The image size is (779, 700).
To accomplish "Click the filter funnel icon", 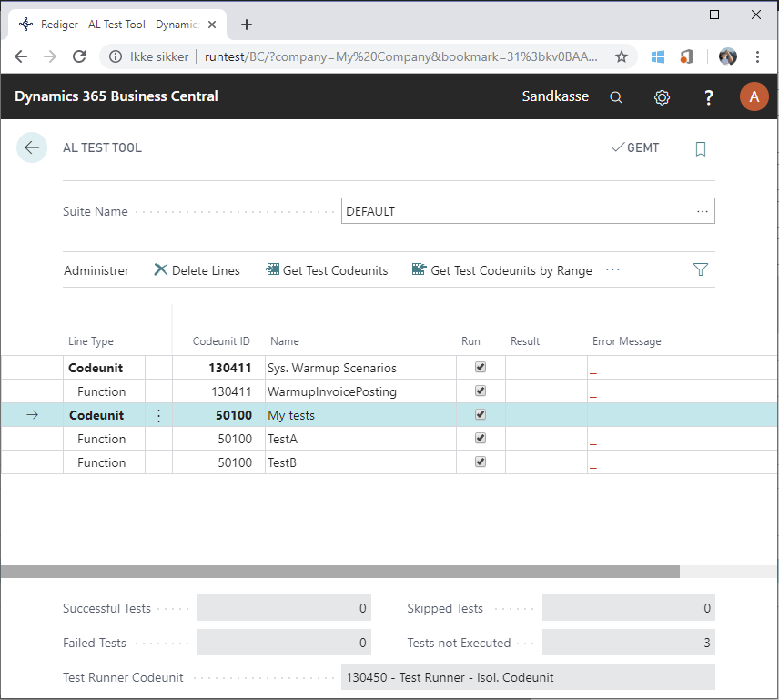I will [701, 269].
